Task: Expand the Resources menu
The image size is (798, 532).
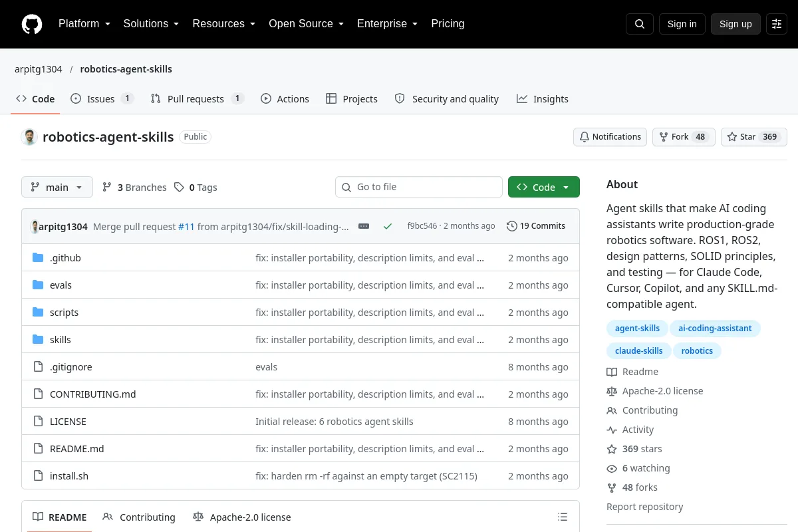Action: click(223, 24)
